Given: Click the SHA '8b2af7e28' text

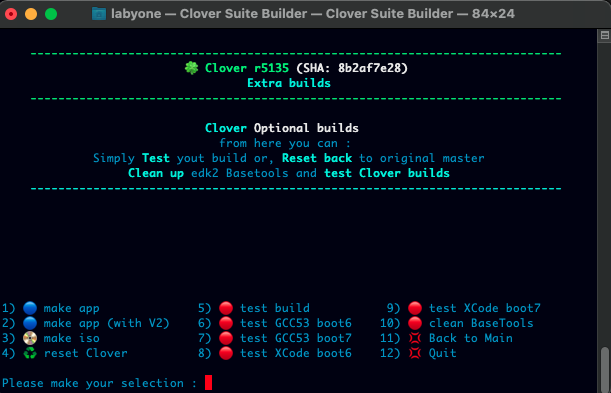Looking at the screenshot, I should point(369,68).
